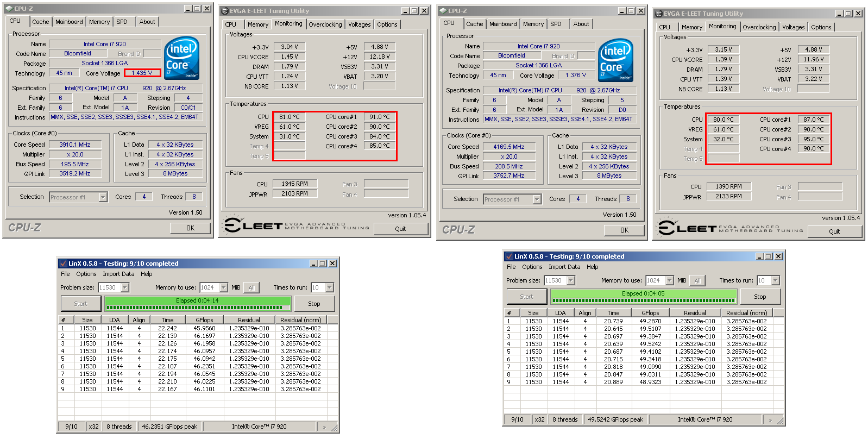Open the Voltages tab in the E-LEET window showing VCORE 1.39 V

(x=793, y=27)
